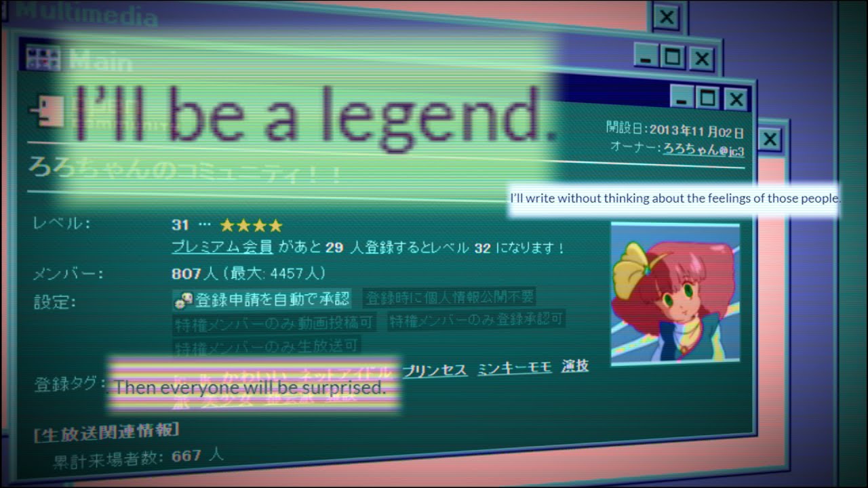The width and height of the screenshot is (868, 488).
Task: Close the front community window
Action: [736, 101]
